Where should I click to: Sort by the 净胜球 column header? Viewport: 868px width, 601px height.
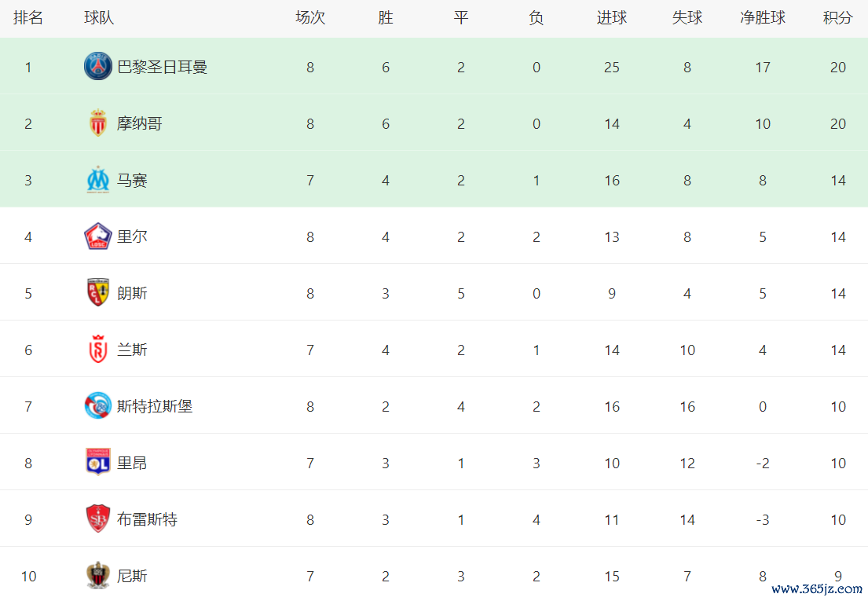pos(762,18)
